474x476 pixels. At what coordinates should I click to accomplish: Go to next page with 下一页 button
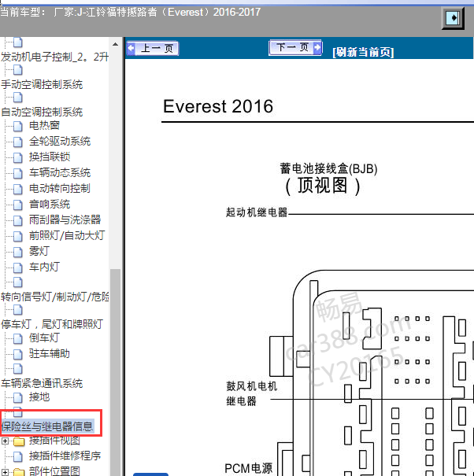click(x=295, y=48)
